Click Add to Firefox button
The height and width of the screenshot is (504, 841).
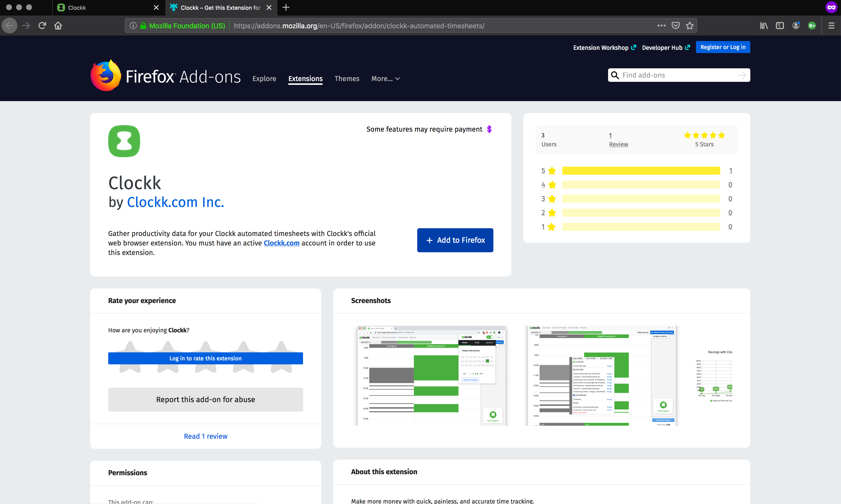tap(455, 240)
